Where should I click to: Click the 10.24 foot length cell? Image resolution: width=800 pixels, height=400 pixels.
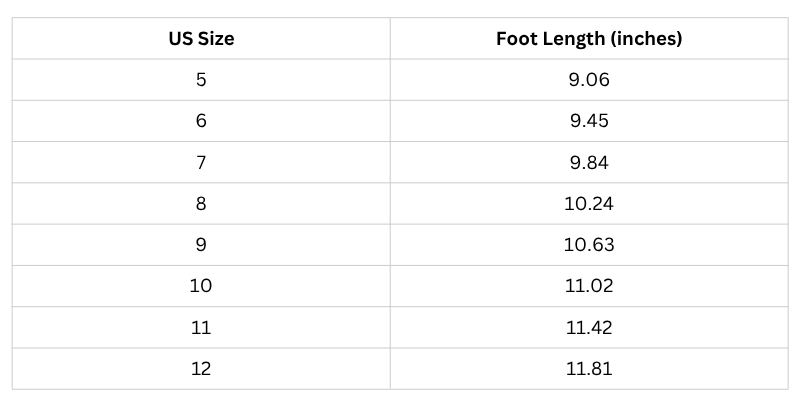(589, 204)
